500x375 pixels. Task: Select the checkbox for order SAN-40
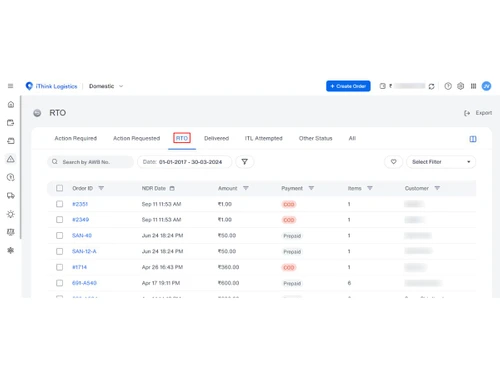(59, 236)
